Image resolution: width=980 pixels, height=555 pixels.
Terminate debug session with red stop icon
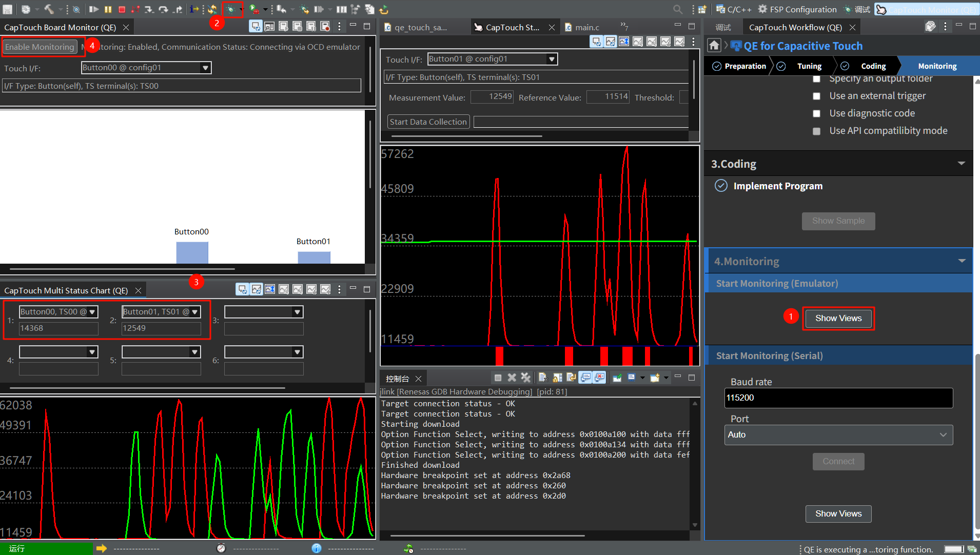pos(122,9)
